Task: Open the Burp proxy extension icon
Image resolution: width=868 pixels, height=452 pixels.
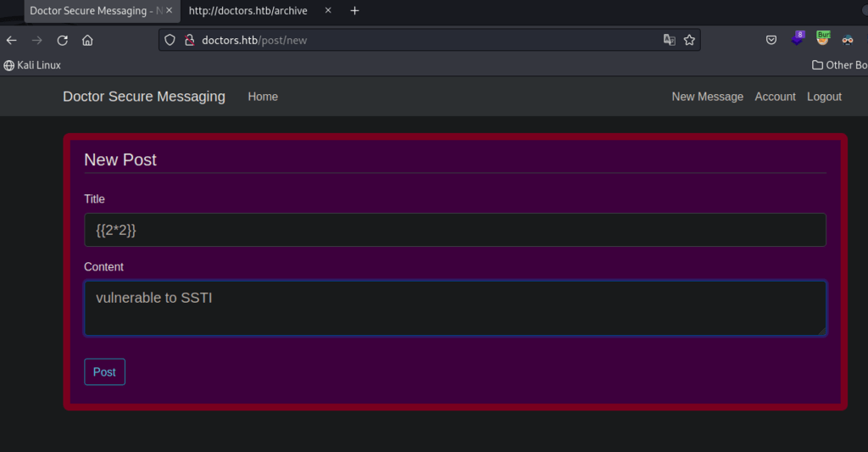Action: coord(823,38)
